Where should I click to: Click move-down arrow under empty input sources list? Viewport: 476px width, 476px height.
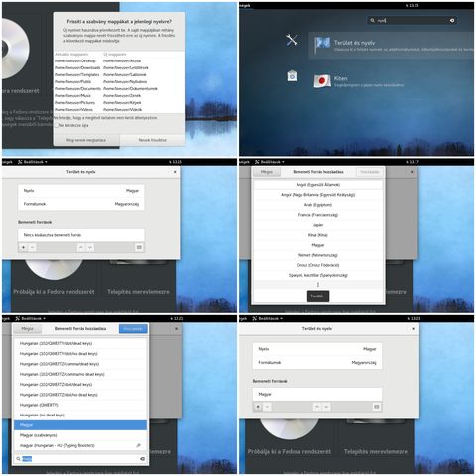click(90, 247)
